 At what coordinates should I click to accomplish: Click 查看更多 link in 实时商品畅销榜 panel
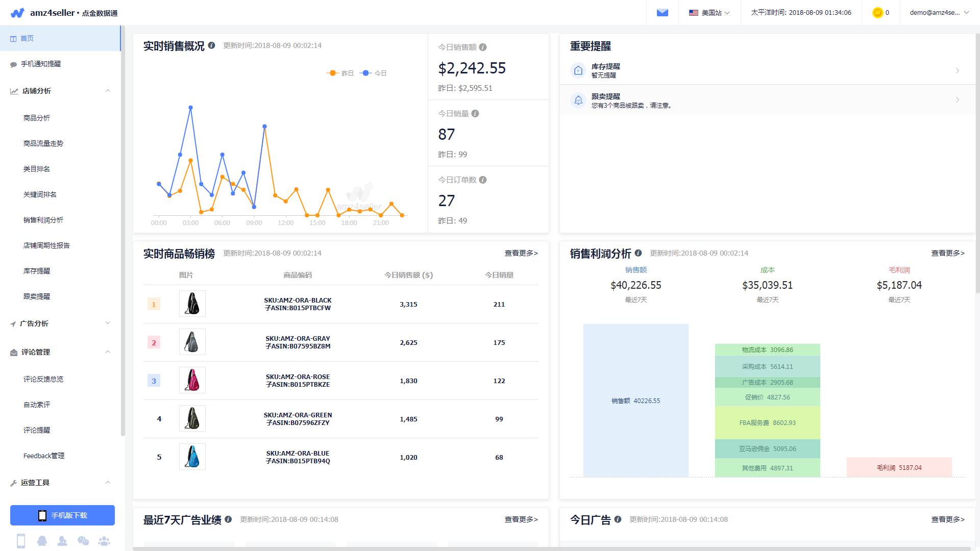coord(521,253)
